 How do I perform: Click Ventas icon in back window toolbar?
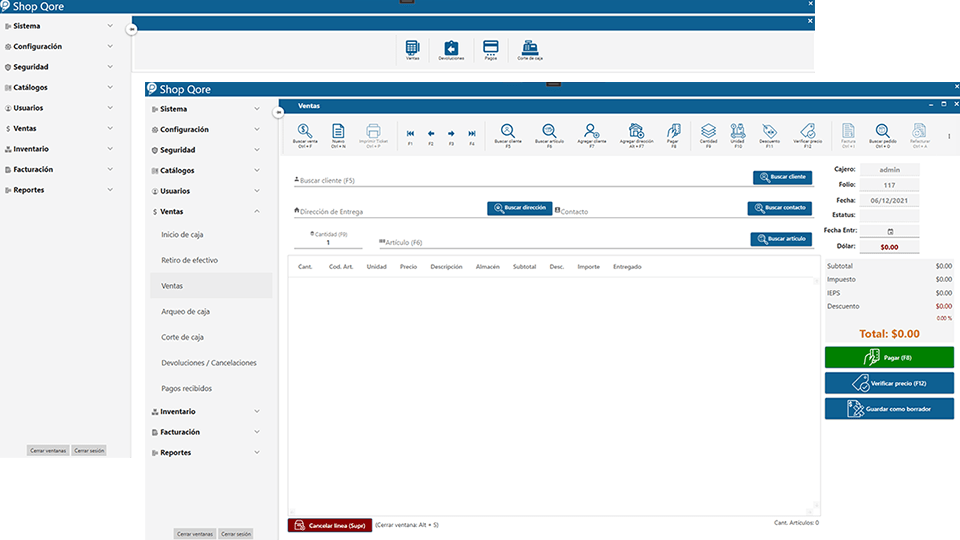413,50
